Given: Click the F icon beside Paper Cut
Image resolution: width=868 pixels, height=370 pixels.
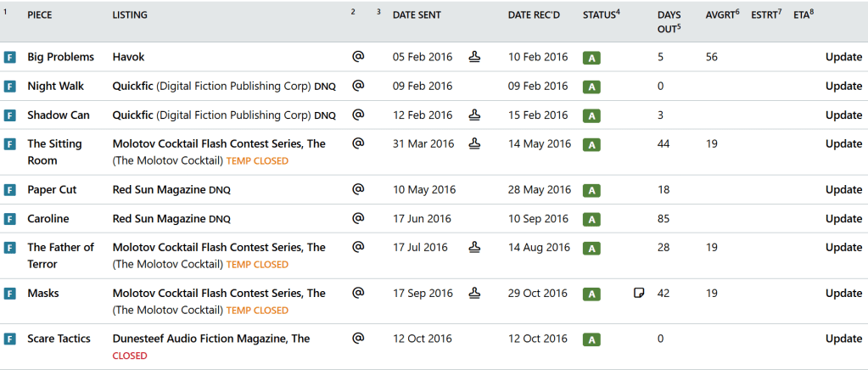Looking at the screenshot, I should point(10,190).
